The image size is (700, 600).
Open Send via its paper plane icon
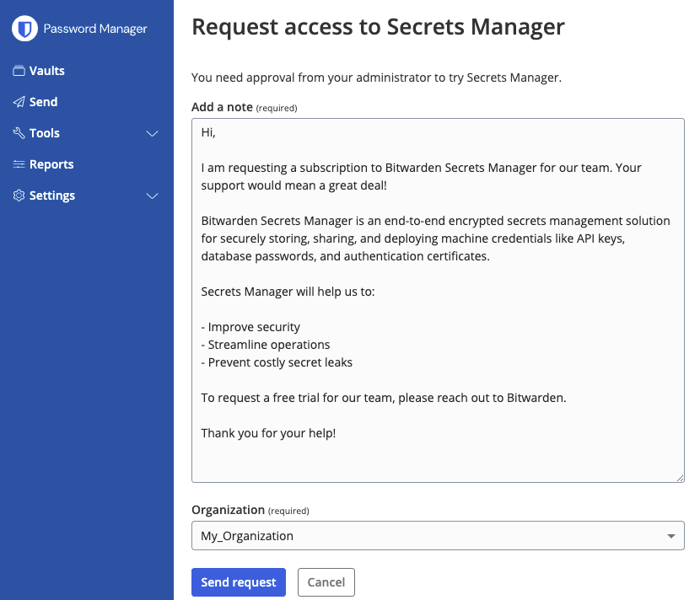(19, 102)
